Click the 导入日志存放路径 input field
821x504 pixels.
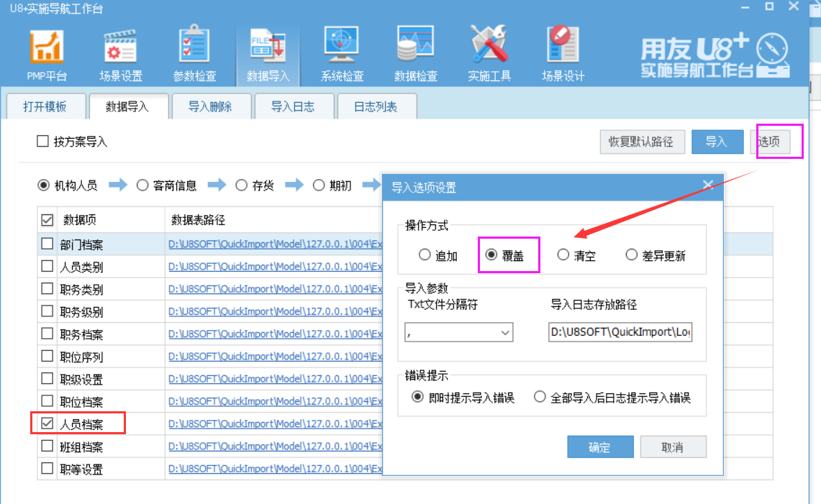click(x=620, y=332)
